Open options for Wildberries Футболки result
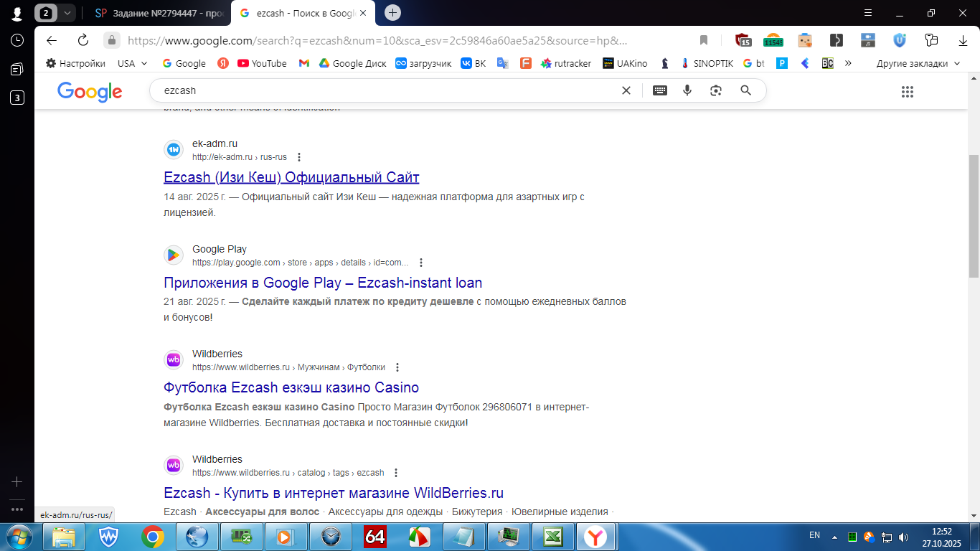 pos(397,367)
